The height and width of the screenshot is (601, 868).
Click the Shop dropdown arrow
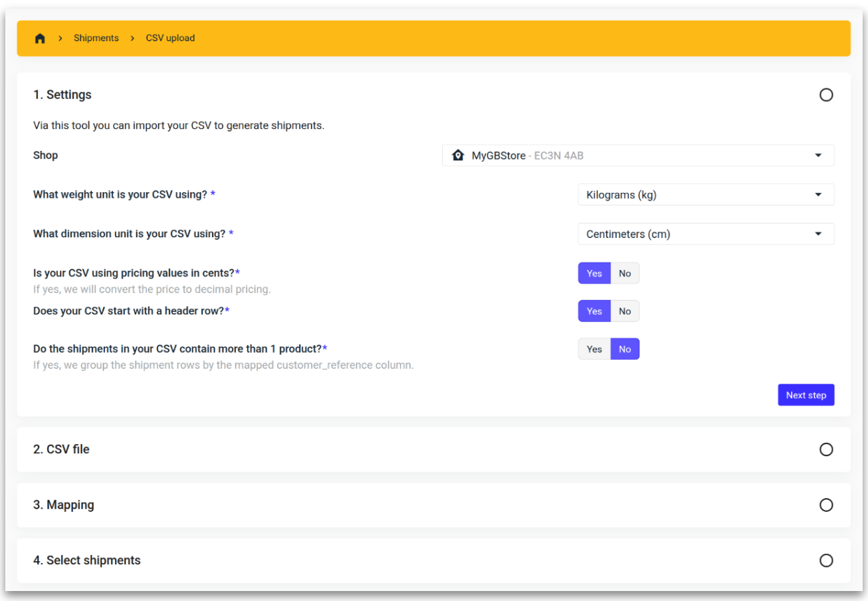pos(817,156)
